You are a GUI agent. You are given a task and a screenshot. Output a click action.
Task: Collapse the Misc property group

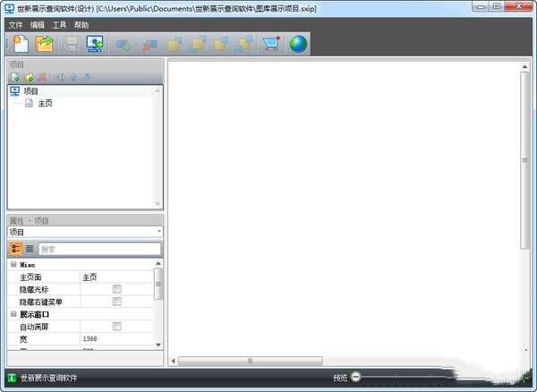(13, 265)
